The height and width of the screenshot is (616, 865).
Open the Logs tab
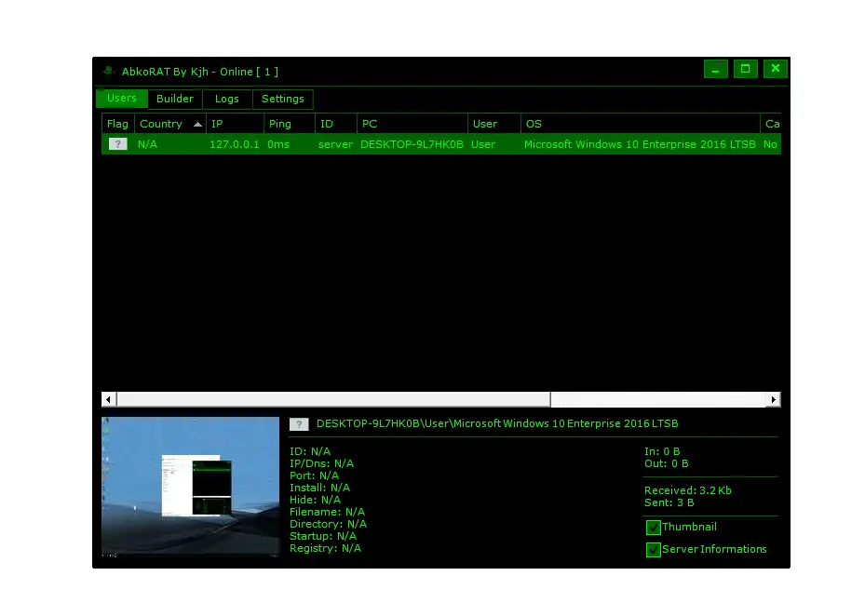pos(227,99)
